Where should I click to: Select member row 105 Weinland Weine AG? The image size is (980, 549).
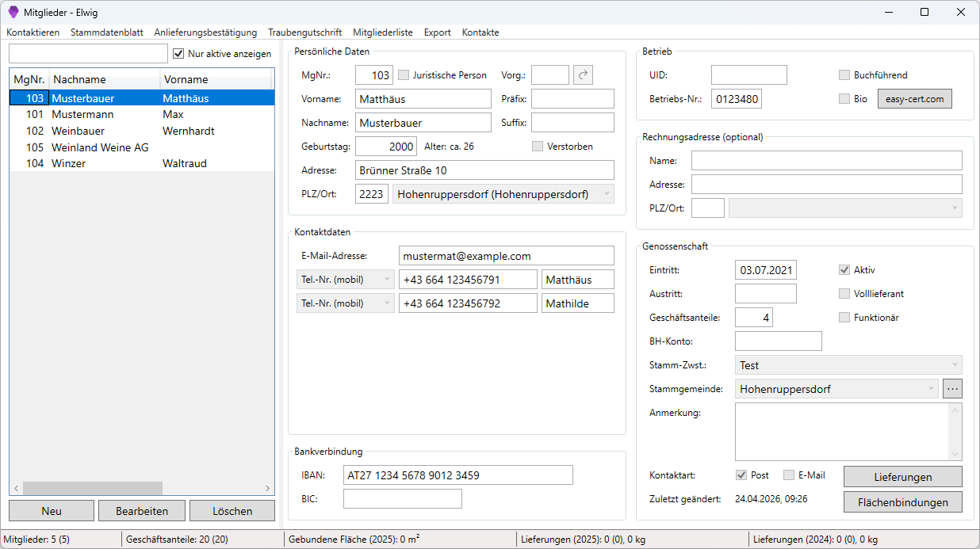coord(142,147)
